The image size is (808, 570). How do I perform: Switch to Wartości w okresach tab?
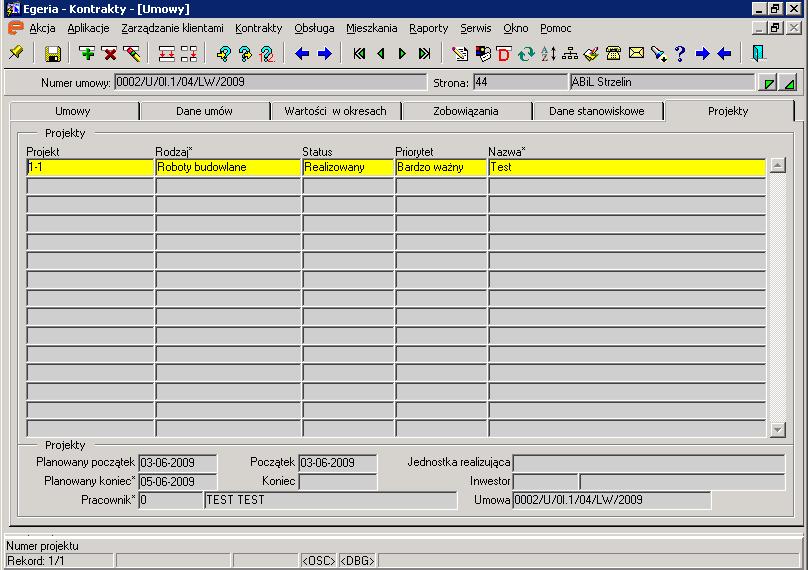click(x=335, y=111)
